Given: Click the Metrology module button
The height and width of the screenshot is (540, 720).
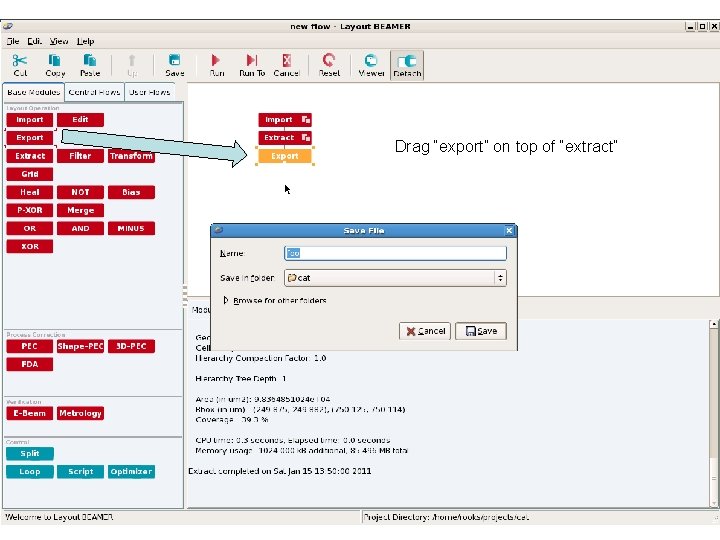Looking at the screenshot, I should coord(80,413).
